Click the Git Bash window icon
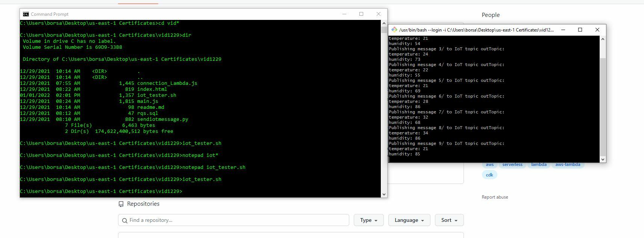 [x=394, y=30]
